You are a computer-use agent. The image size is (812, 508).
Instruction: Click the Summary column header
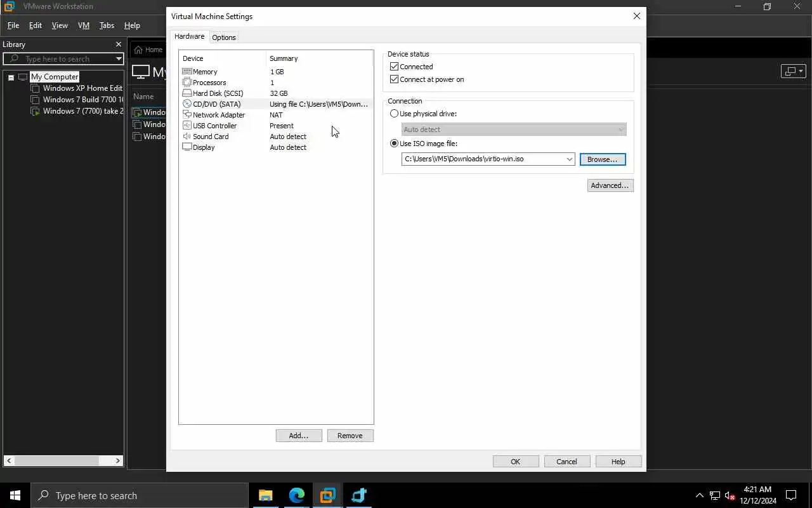(320, 58)
